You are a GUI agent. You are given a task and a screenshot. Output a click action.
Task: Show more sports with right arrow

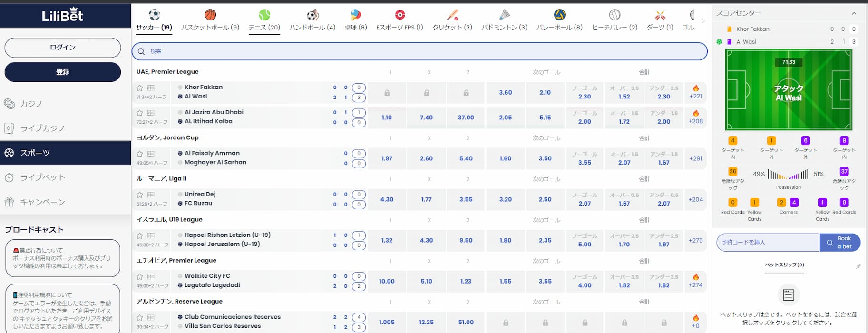point(703,20)
